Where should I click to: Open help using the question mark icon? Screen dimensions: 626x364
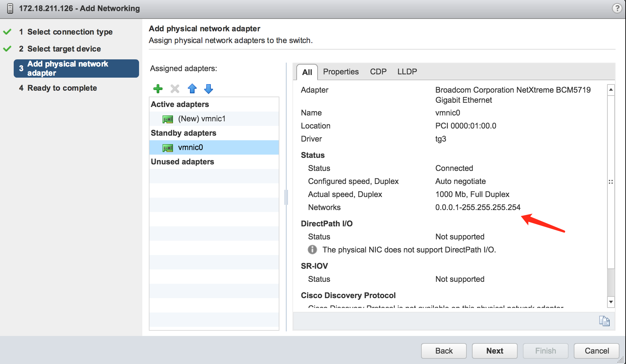617,8
